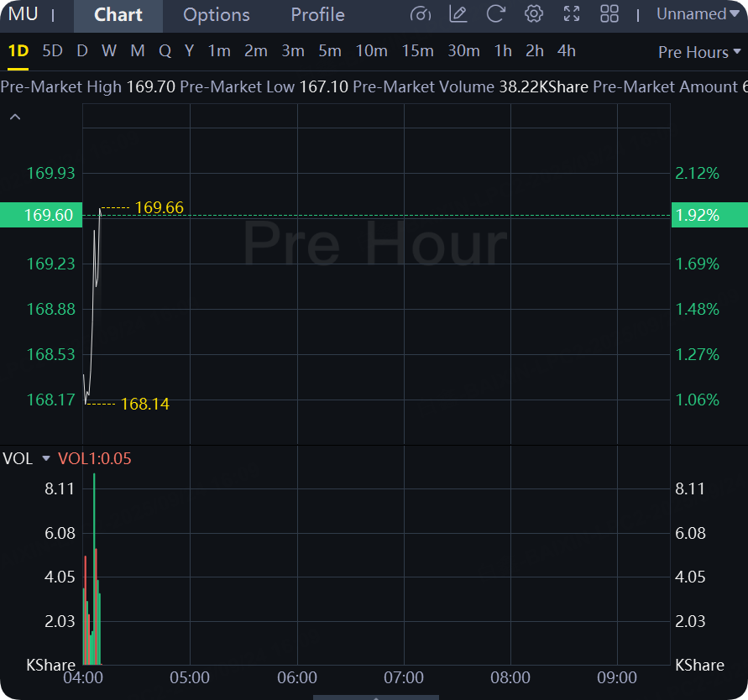Click the 169.60 current price label
Image resolution: width=748 pixels, height=700 pixels.
[x=41, y=215]
